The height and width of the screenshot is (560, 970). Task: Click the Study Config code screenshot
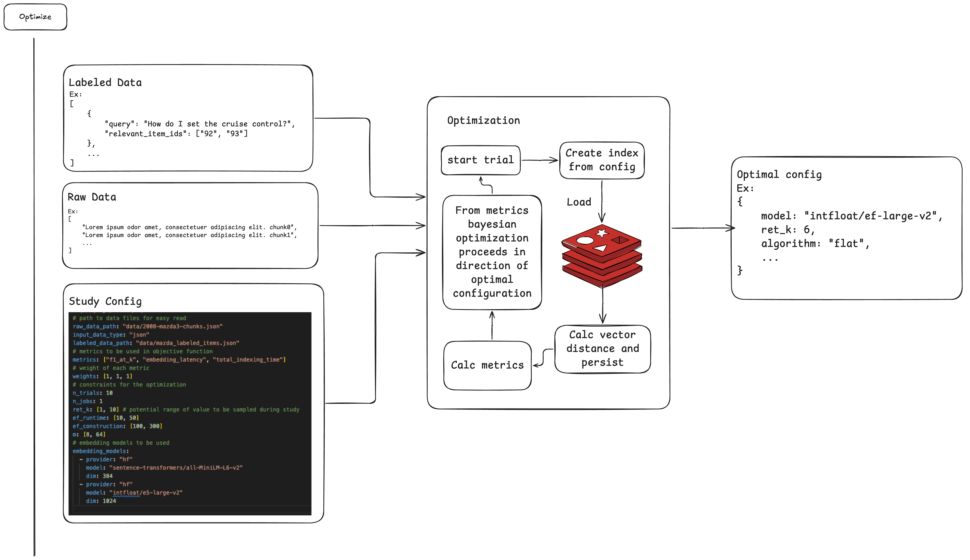190,413
